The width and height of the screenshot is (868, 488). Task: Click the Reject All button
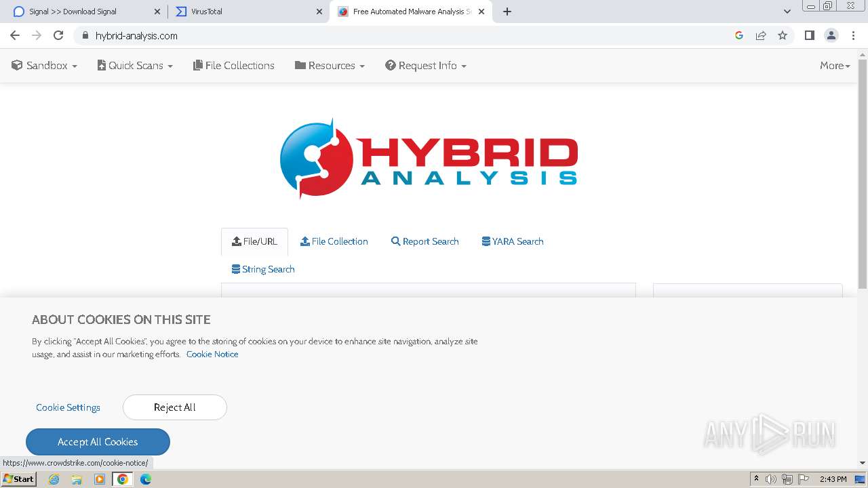pos(175,407)
